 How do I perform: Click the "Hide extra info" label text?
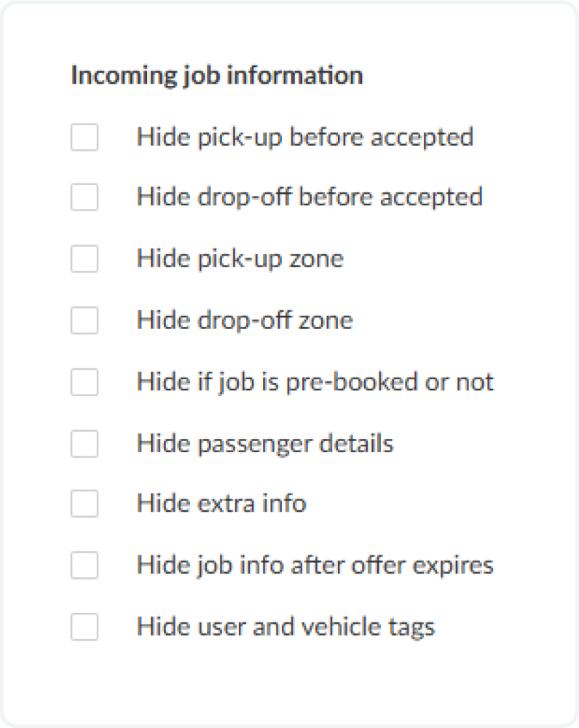(221, 504)
